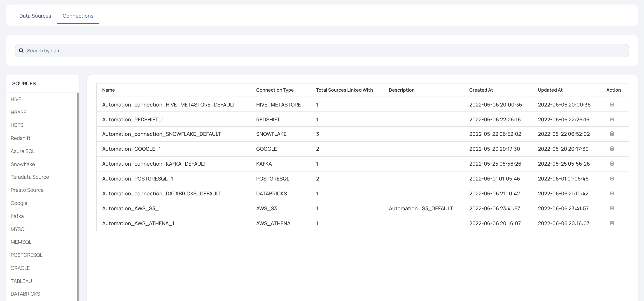The width and height of the screenshot is (644, 301).
Task: Click the search magnifier icon
Action: 21,51
